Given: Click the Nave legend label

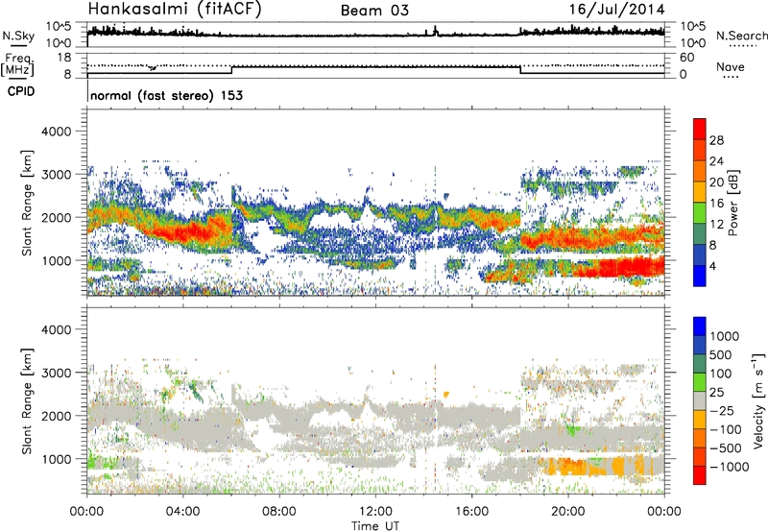Looking at the screenshot, I should (x=731, y=67).
